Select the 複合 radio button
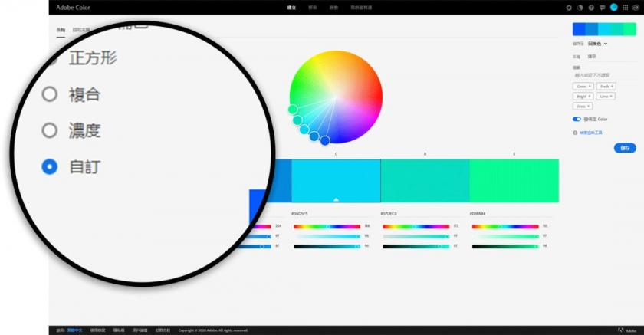 (50, 94)
